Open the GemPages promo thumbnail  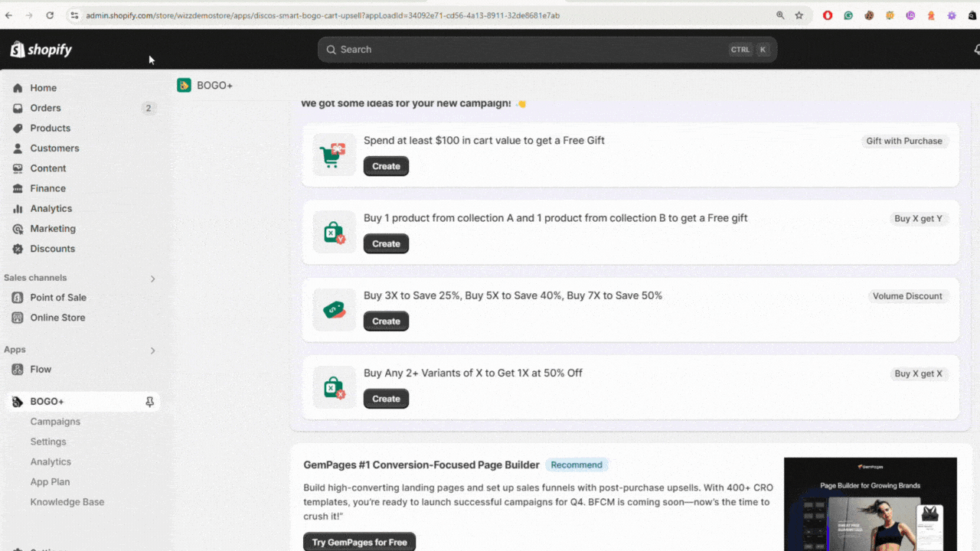click(871, 504)
